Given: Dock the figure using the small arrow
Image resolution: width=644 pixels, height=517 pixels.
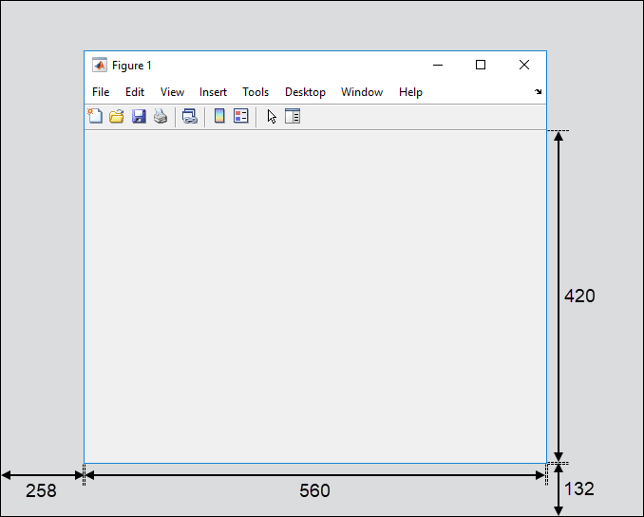Looking at the screenshot, I should pyautogui.click(x=538, y=92).
